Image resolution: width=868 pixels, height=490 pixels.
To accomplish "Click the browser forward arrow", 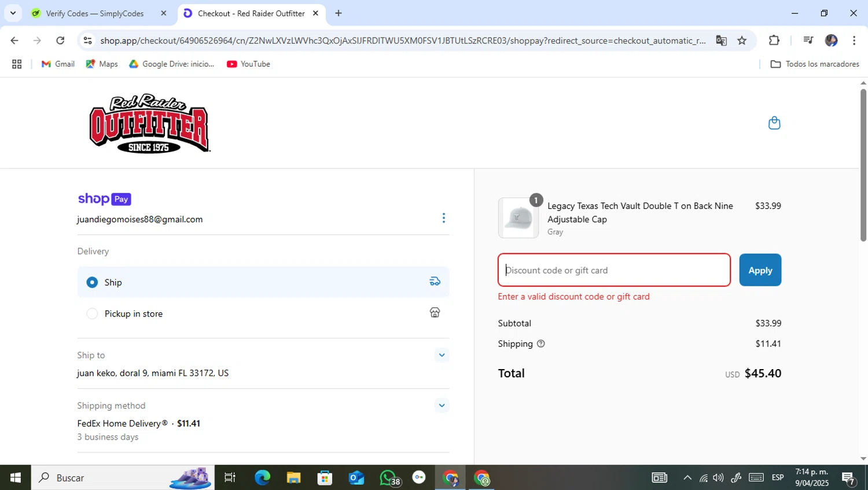I will (37, 40).
